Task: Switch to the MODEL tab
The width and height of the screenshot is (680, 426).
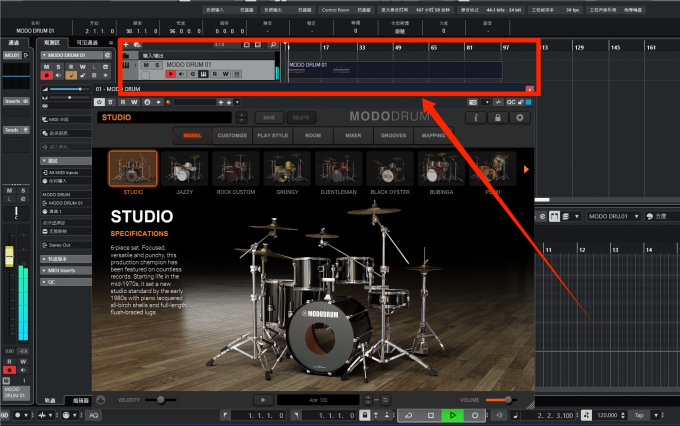Action: (x=192, y=135)
